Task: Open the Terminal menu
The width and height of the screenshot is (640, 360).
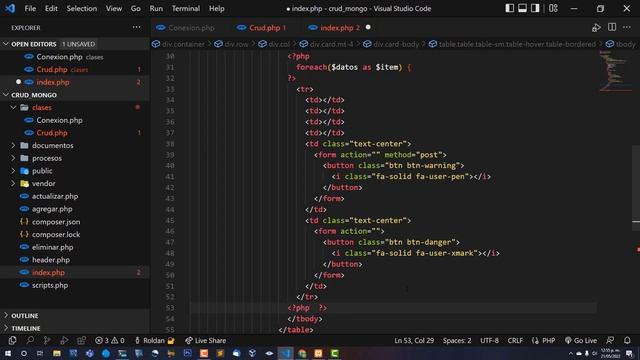Action: [x=186, y=8]
